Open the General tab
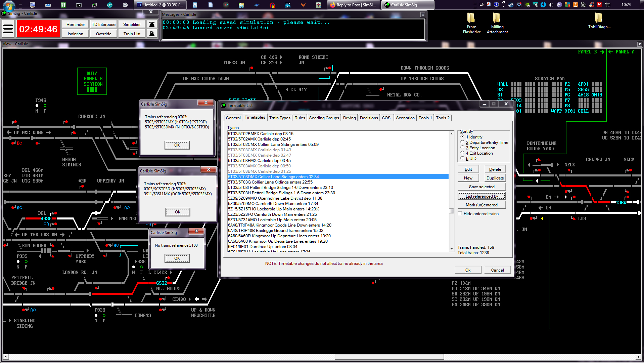This screenshot has width=644, height=363. [x=233, y=118]
